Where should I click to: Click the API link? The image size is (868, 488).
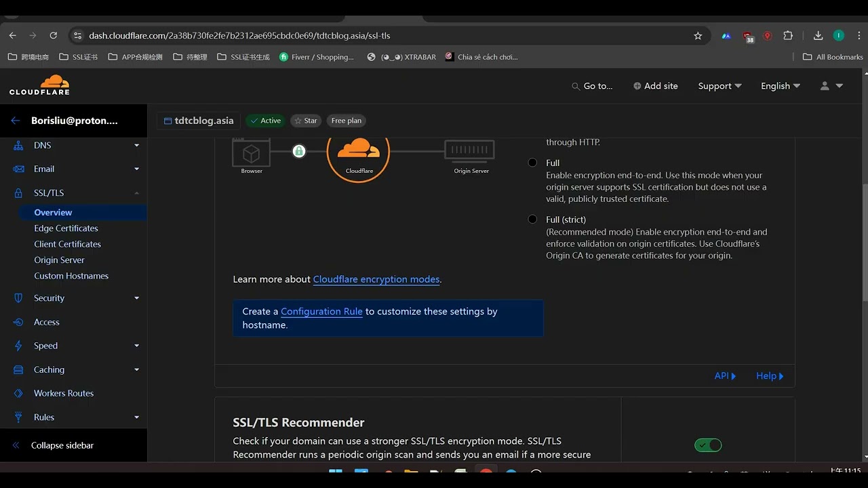[x=725, y=375]
